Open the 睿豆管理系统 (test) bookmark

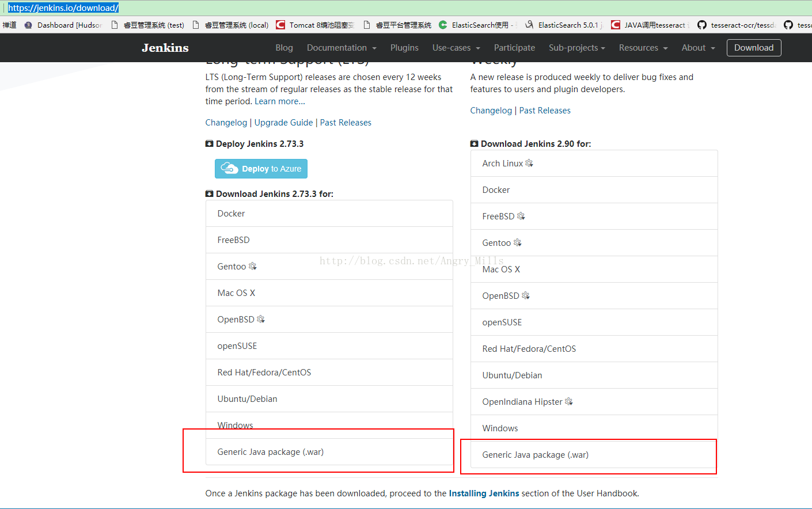click(147, 25)
